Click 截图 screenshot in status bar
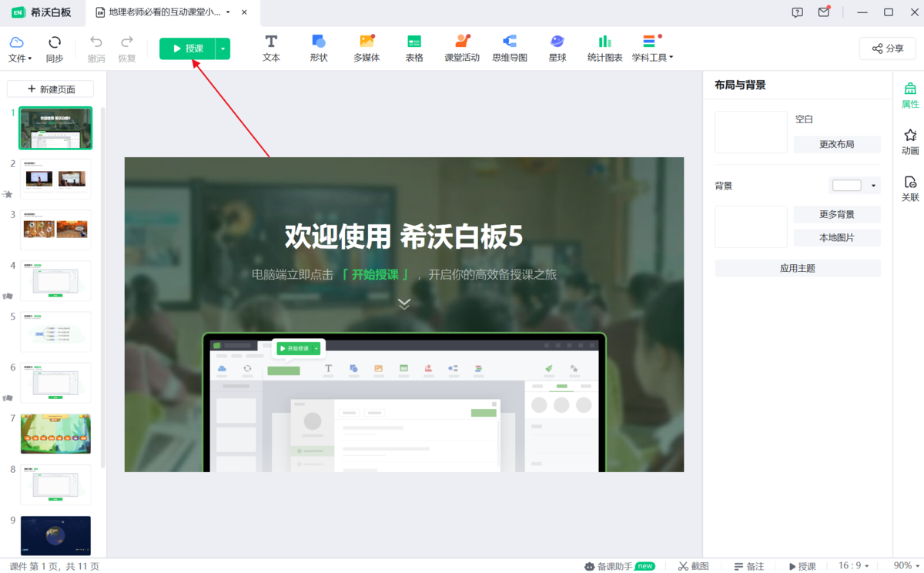 tap(694, 566)
